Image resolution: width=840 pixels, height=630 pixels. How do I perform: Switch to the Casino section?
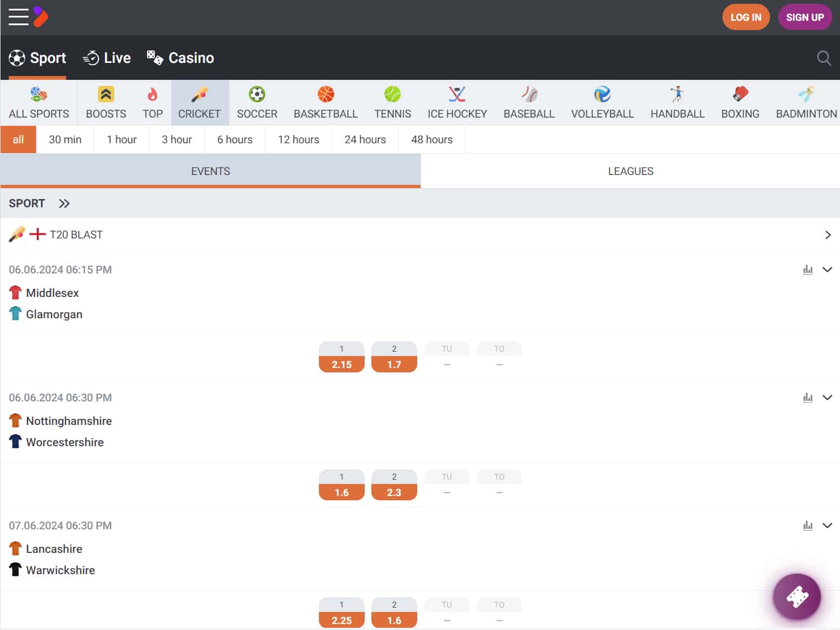[x=180, y=58]
